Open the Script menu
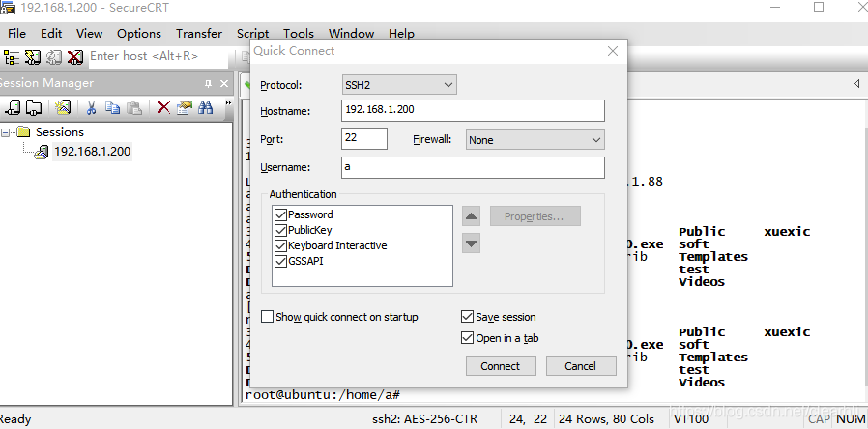Image resolution: width=868 pixels, height=429 pixels. click(x=252, y=34)
